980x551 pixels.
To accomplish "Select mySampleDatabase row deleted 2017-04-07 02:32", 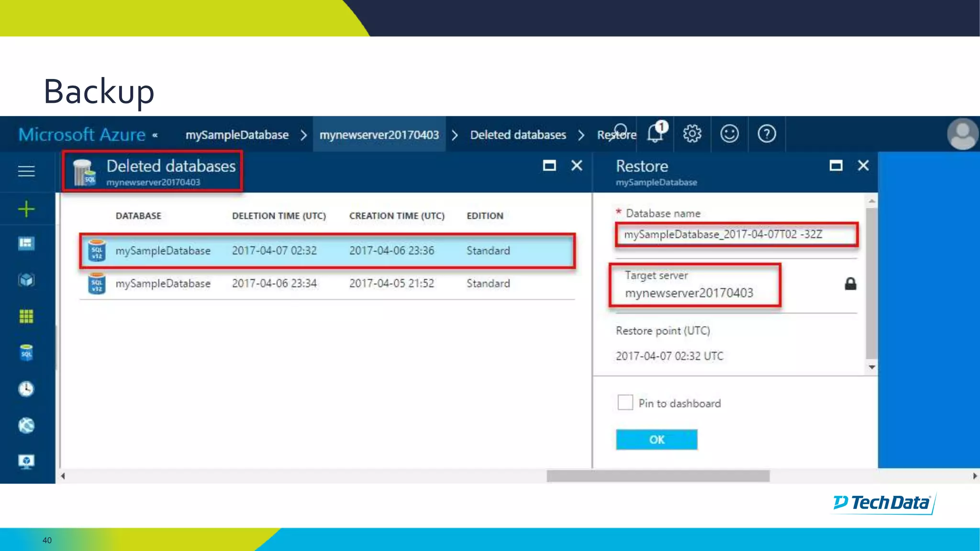I will (x=327, y=251).
